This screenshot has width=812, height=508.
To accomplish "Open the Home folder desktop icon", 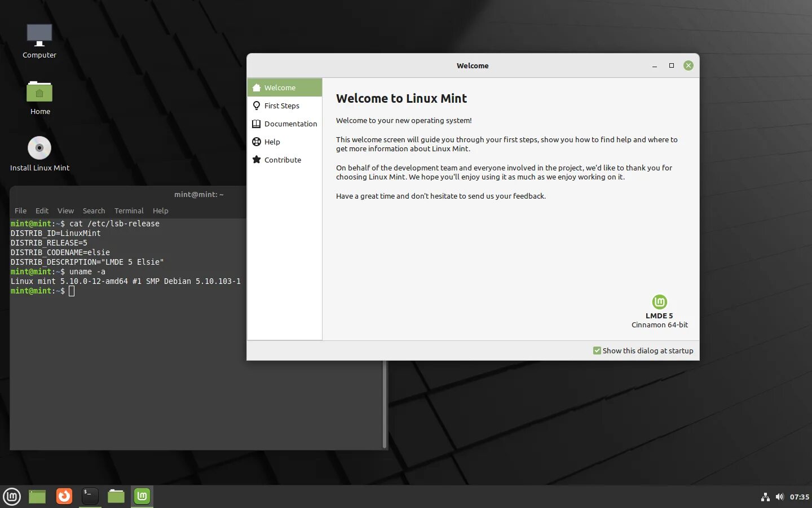I will 39,97.
